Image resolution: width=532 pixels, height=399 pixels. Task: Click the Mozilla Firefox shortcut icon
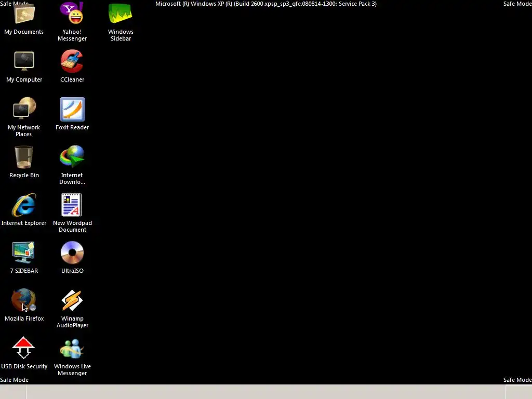[x=24, y=300]
